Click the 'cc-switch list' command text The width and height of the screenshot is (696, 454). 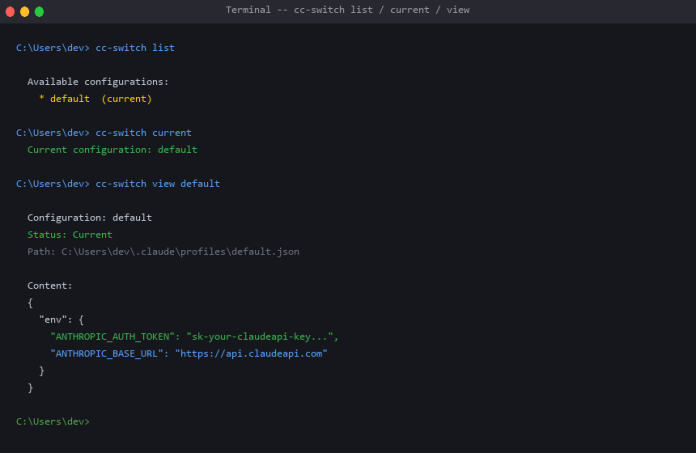pyautogui.click(x=135, y=48)
